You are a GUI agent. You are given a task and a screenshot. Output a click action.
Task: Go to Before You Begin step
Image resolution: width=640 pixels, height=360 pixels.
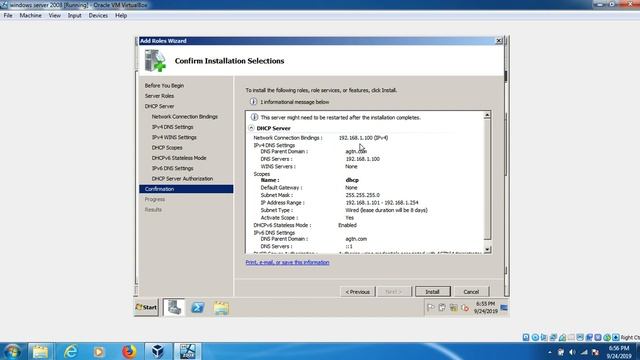click(x=164, y=86)
